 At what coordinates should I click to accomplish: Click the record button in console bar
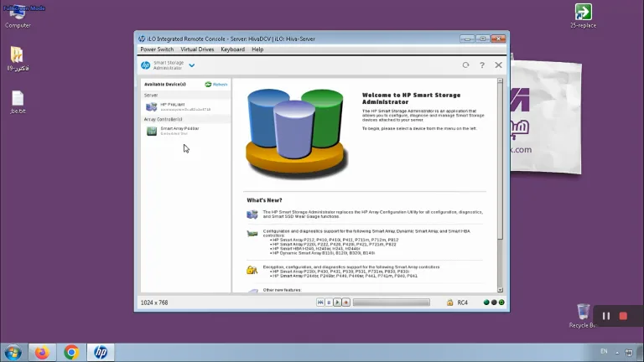(345, 303)
